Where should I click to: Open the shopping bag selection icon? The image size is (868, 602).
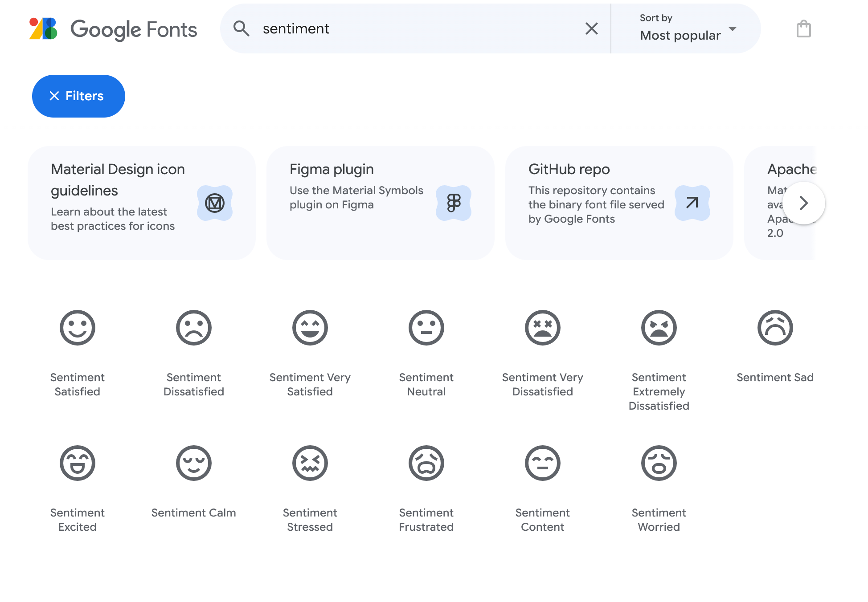(x=803, y=29)
